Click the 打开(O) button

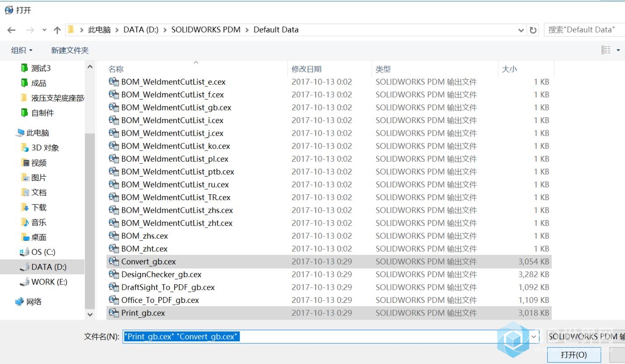574,355
